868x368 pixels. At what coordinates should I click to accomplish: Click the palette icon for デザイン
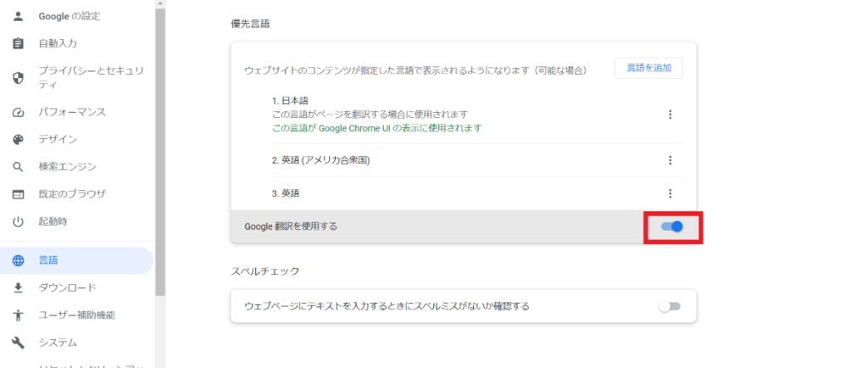click(19, 139)
